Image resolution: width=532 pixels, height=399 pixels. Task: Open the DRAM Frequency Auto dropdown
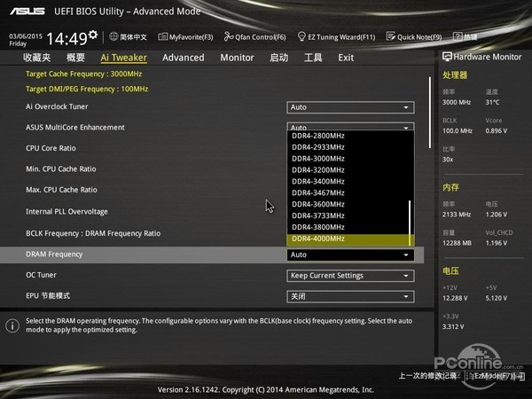[350, 254]
